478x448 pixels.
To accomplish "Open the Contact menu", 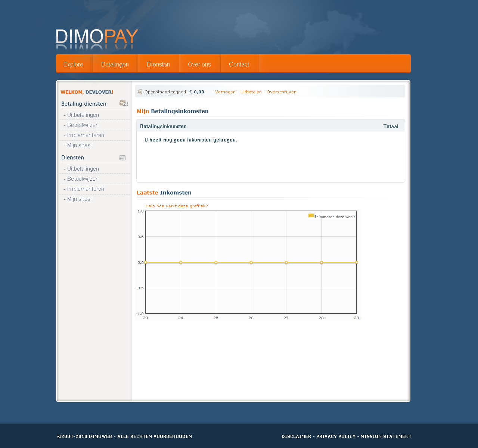I will point(239,64).
